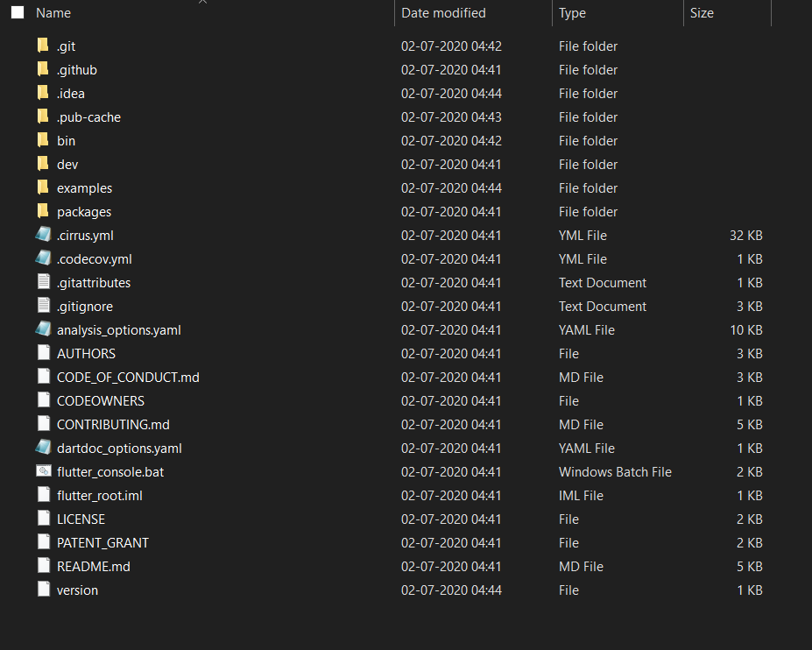Select the README.md file name
The height and width of the screenshot is (650, 812).
click(x=93, y=567)
